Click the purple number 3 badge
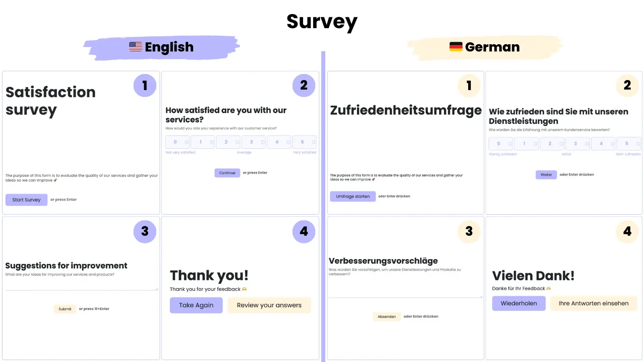The width and height of the screenshot is (644, 362). (145, 231)
